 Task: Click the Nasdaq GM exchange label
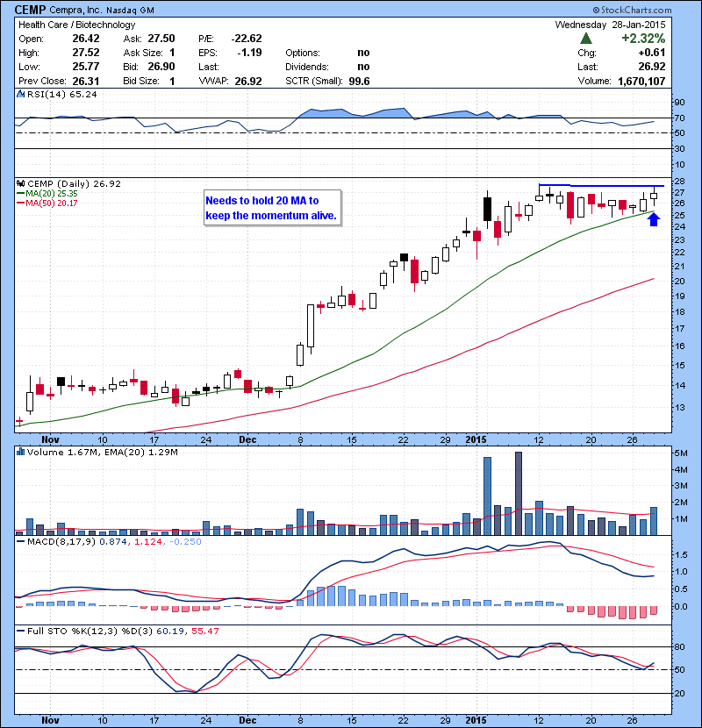131,11
